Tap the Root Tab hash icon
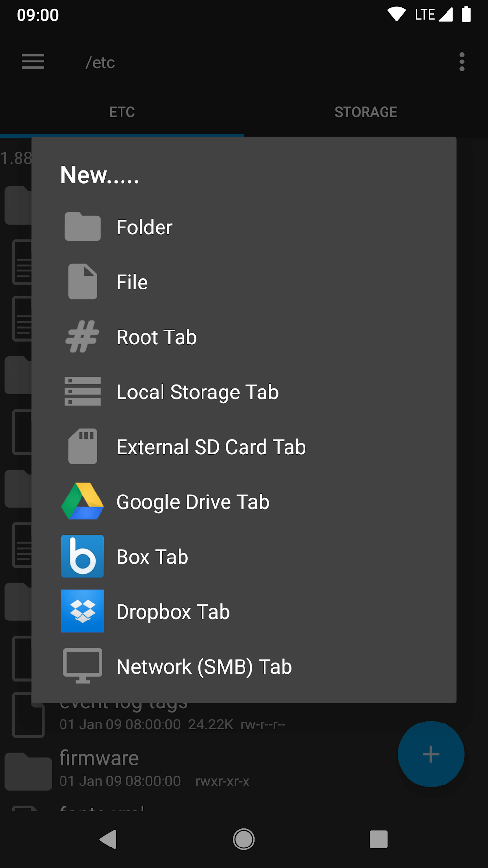This screenshot has height=868, width=488. click(82, 337)
